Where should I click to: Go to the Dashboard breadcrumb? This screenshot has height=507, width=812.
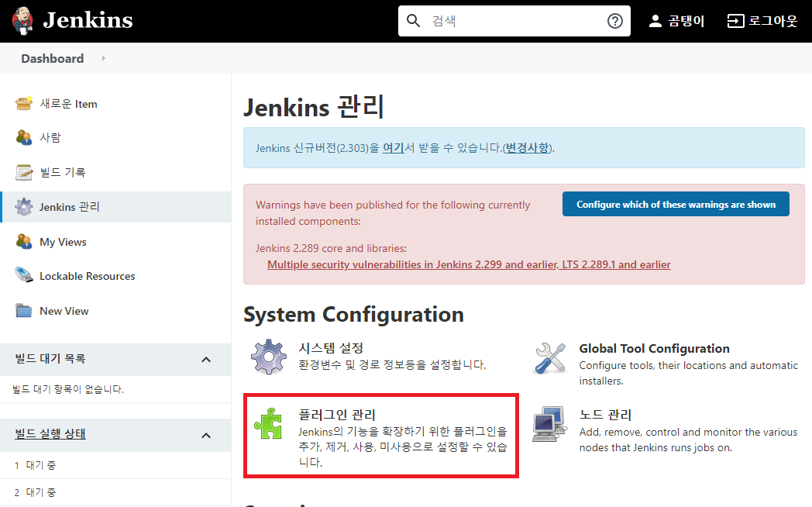(53, 58)
